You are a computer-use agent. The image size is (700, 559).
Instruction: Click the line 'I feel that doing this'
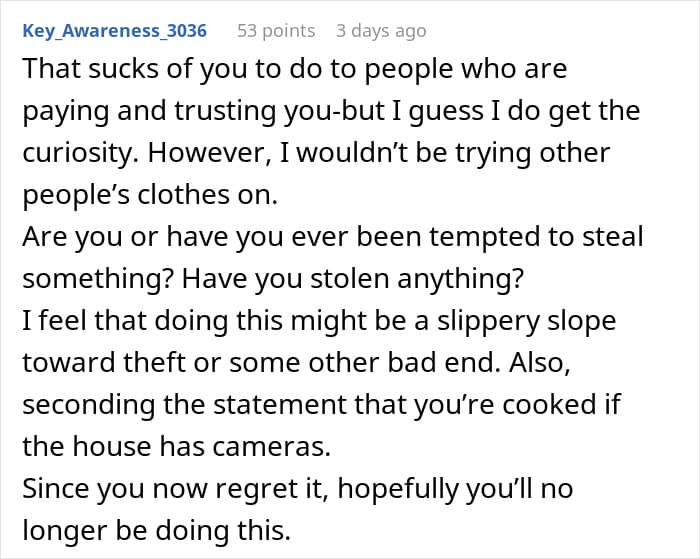(x=319, y=321)
